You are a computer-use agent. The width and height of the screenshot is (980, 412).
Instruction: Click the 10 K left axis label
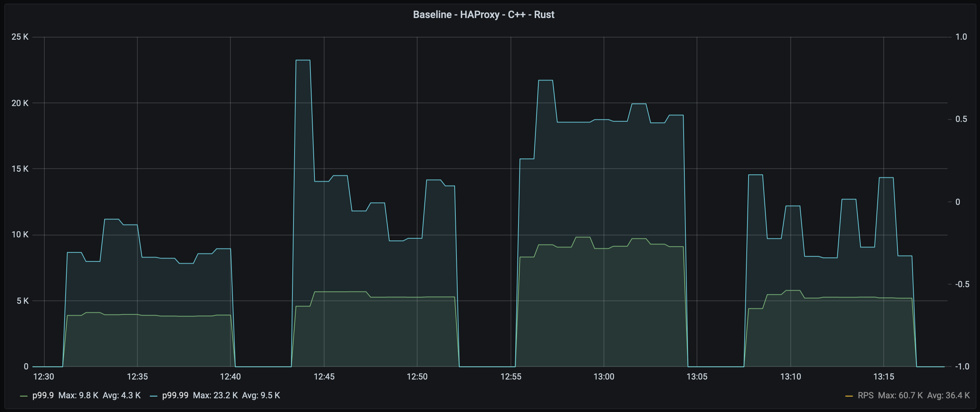[20, 235]
